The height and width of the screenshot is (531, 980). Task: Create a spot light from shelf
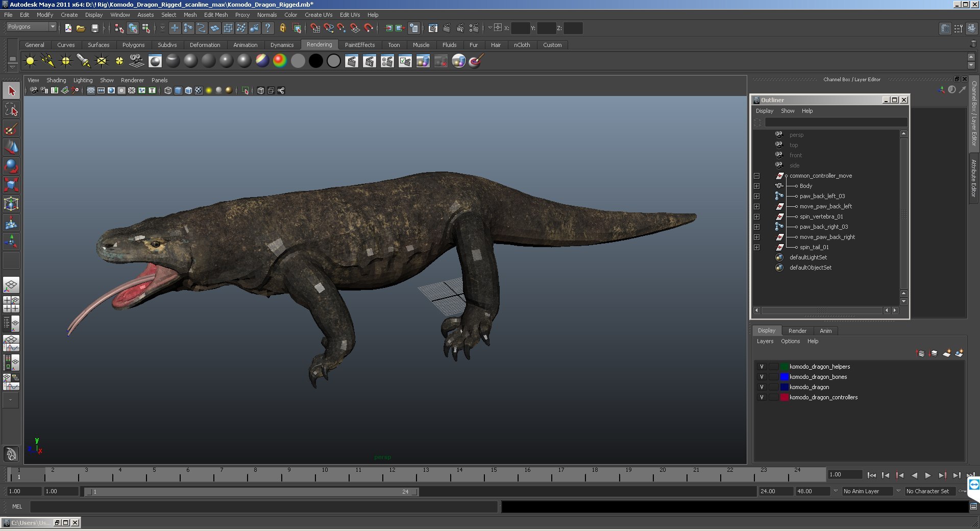click(84, 61)
